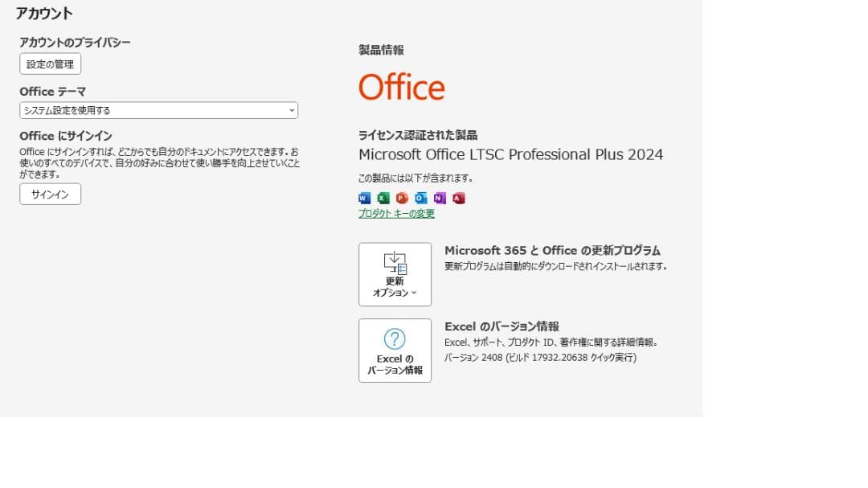Viewport: 868px width, 488px height.
Task: Click the Excel のバージョン情報 tile
Action: point(394,351)
